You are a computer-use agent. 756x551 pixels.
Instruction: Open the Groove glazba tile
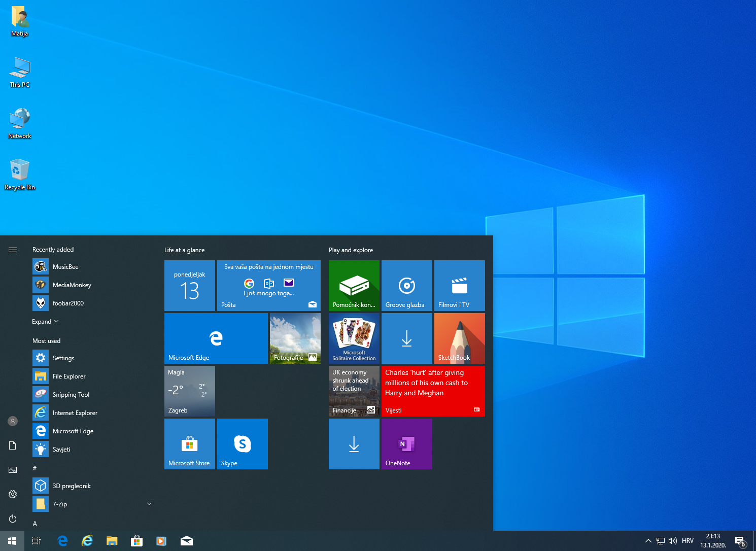coord(407,286)
